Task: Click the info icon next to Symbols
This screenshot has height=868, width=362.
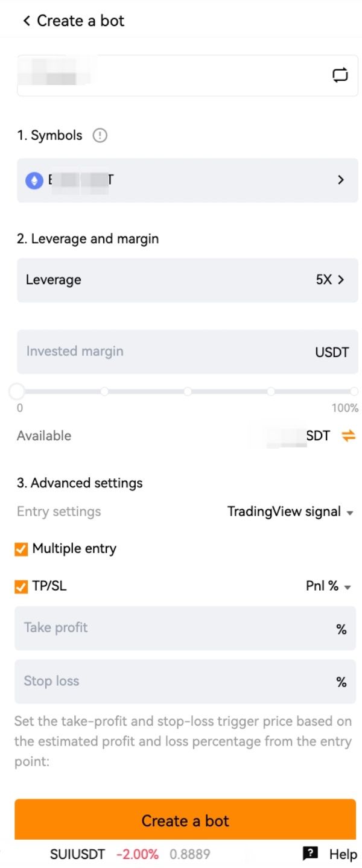Action: [x=100, y=136]
